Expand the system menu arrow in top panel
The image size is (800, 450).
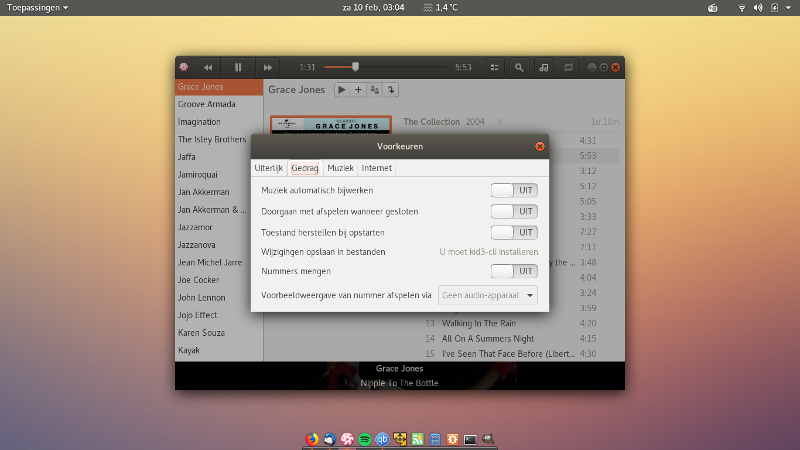coord(788,8)
